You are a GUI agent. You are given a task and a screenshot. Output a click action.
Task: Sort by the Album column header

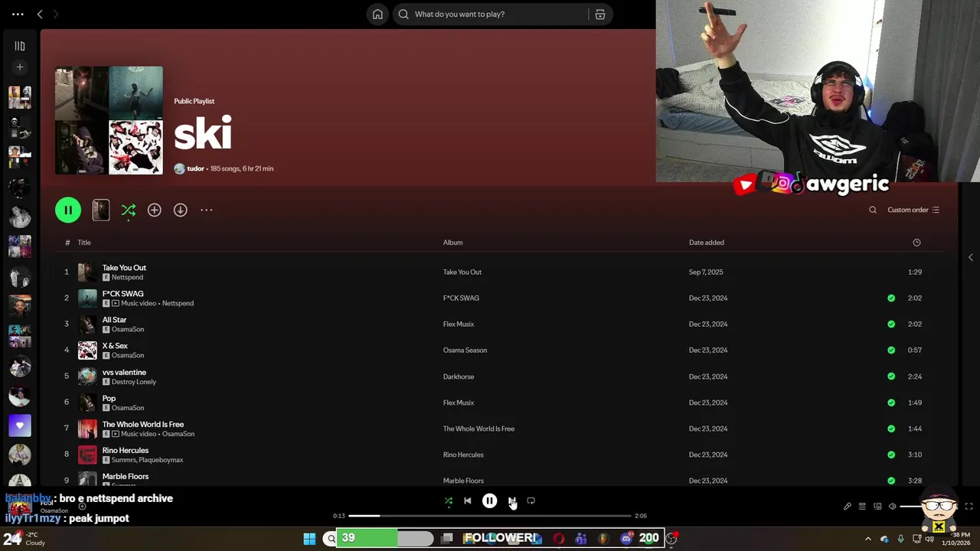452,243
